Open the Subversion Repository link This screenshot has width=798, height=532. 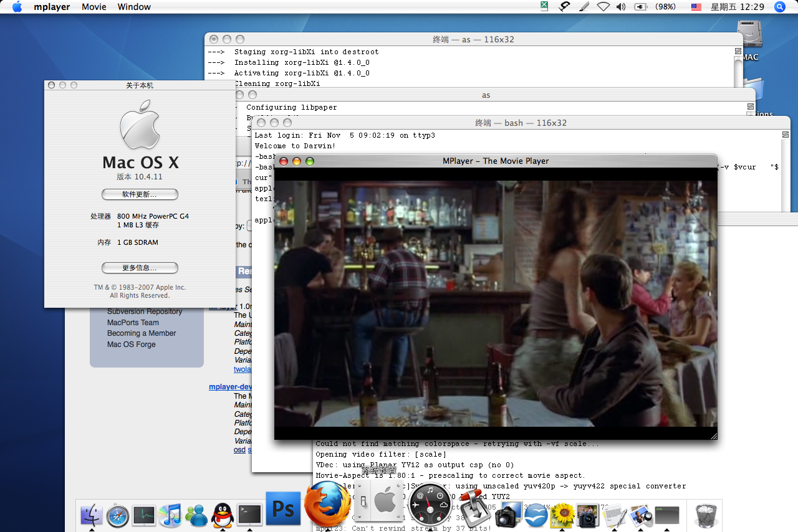145,311
